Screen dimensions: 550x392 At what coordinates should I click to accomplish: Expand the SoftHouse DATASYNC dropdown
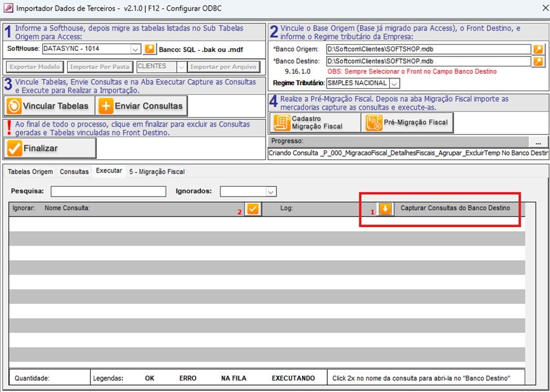pos(136,49)
